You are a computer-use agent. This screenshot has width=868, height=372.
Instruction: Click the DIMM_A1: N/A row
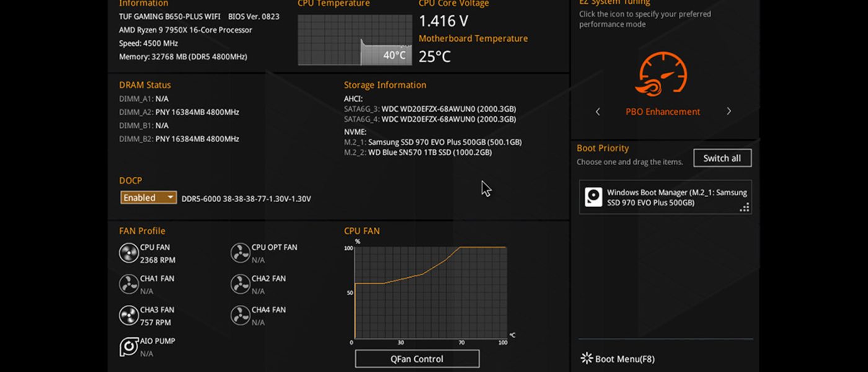tap(144, 99)
